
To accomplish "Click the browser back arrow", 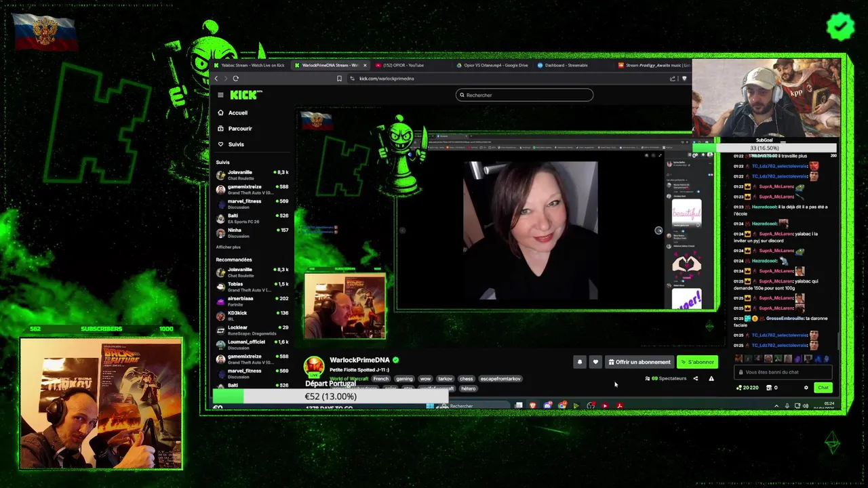I will 216,79.
